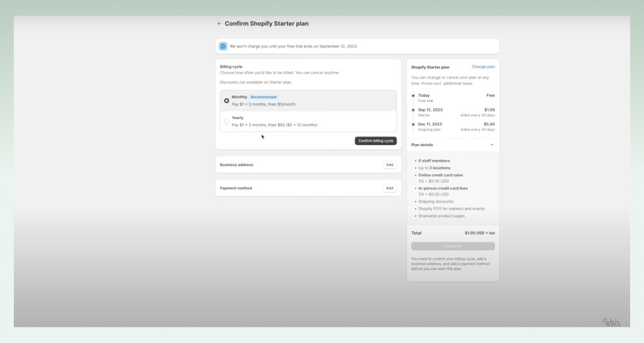Click the 'Up to 2 locations' item
Viewport: 644px width, 343px height.
pos(434,167)
